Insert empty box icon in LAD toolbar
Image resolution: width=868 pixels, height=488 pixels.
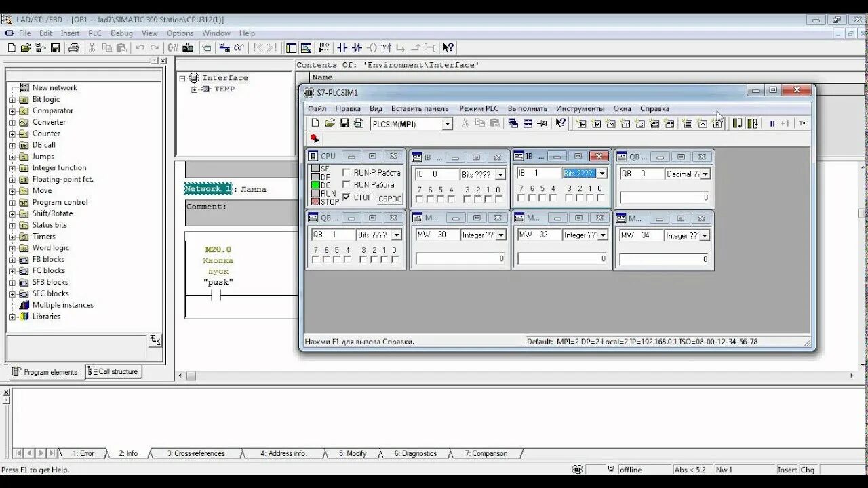(x=386, y=47)
